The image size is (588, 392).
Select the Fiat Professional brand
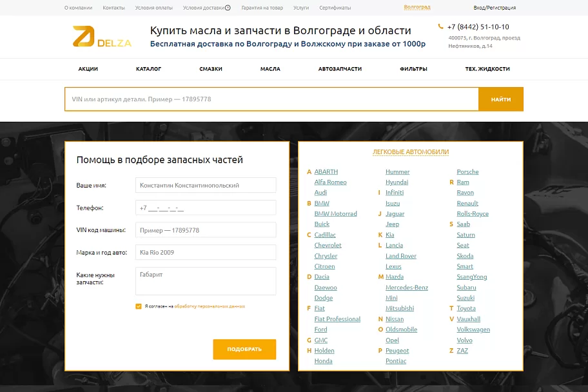(337, 319)
